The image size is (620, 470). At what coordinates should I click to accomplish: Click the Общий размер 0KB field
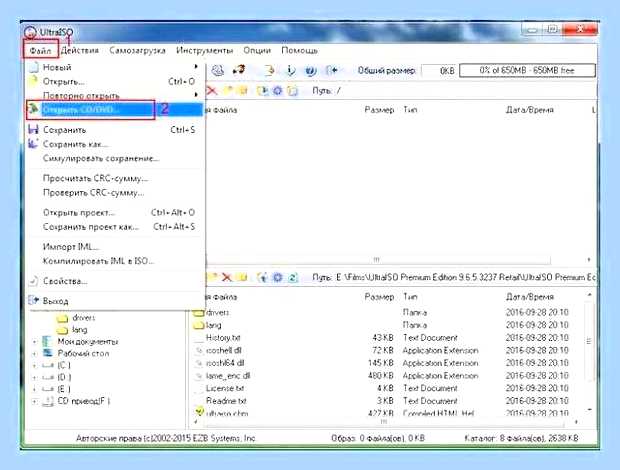click(x=439, y=71)
